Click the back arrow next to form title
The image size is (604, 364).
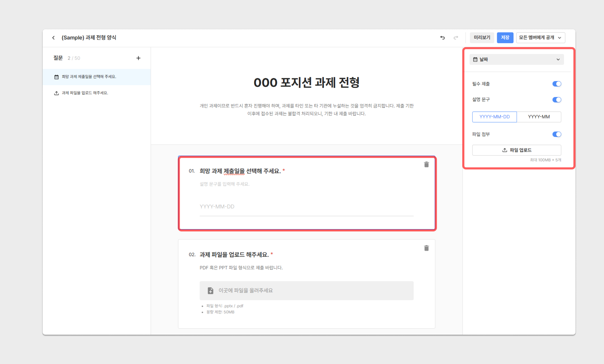pyautogui.click(x=53, y=38)
